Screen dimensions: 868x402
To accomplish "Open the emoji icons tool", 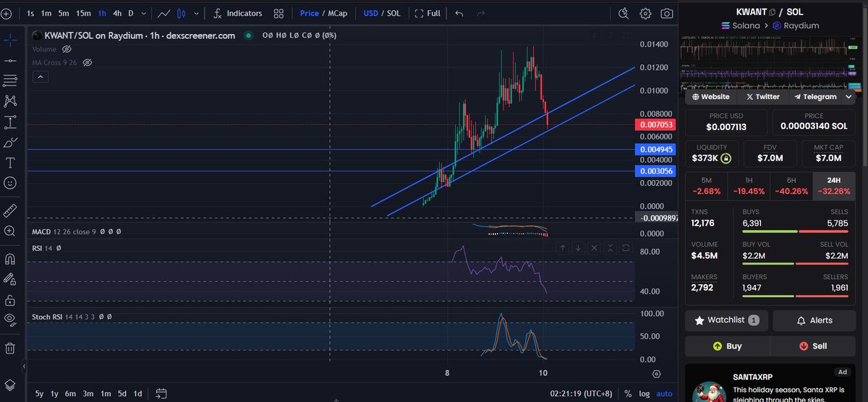I will [10, 184].
